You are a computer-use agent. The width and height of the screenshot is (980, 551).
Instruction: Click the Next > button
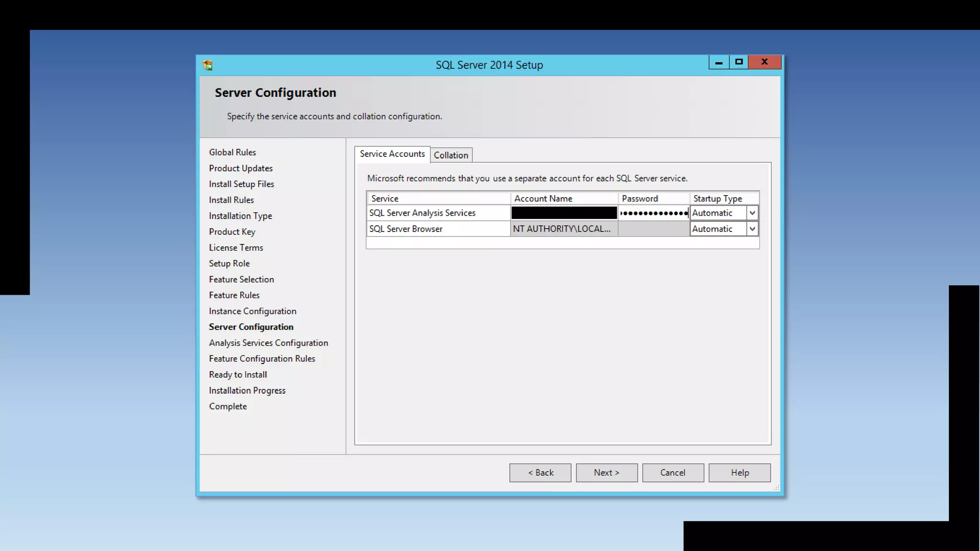coord(606,473)
